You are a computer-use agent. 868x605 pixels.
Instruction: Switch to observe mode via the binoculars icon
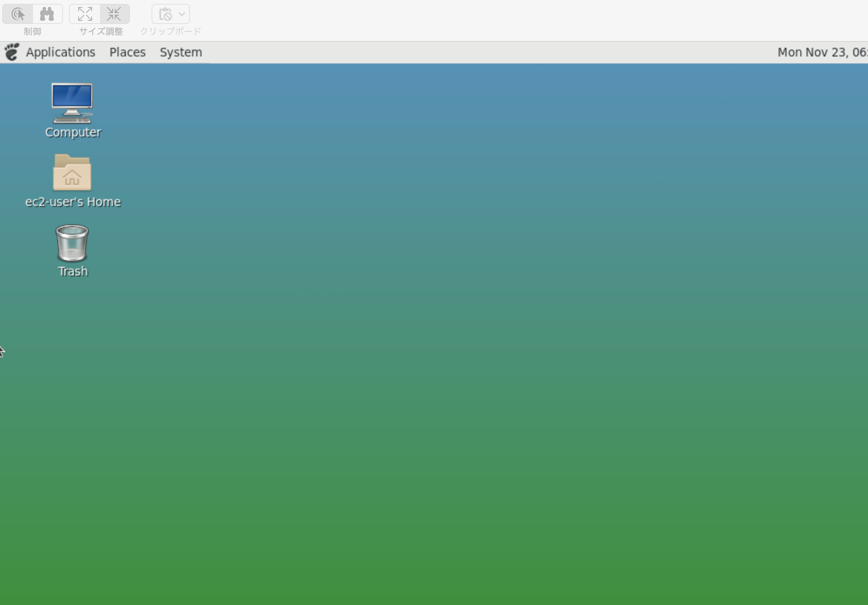47,14
